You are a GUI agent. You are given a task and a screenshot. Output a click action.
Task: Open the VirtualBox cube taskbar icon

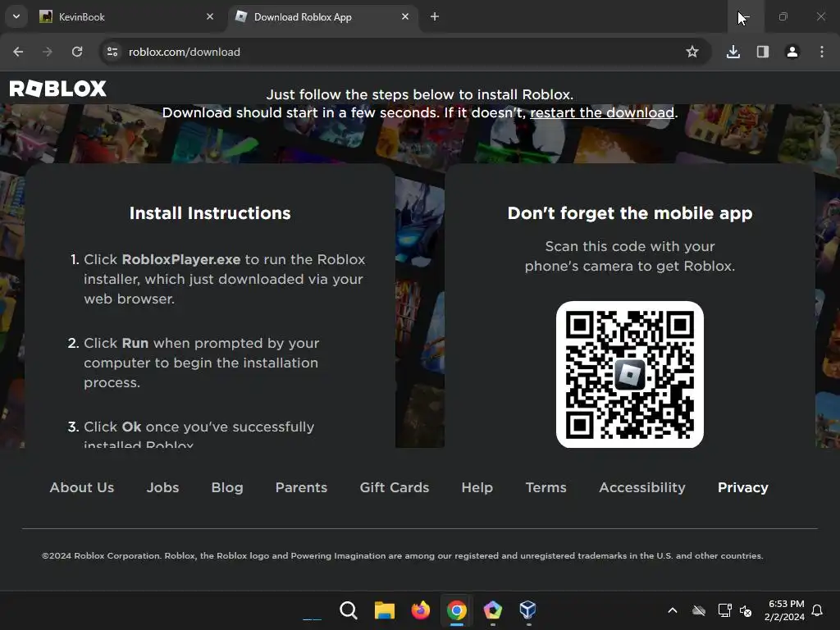pyautogui.click(x=527, y=610)
